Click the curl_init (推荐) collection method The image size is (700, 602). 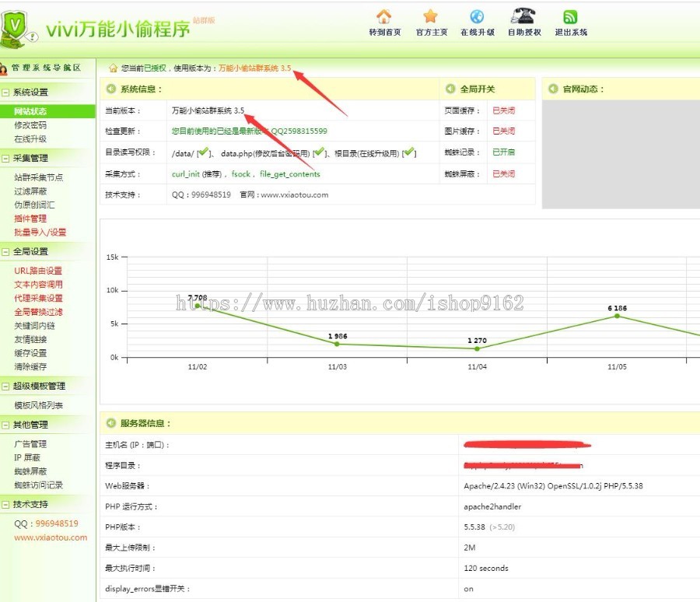pyautogui.click(x=197, y=174)
